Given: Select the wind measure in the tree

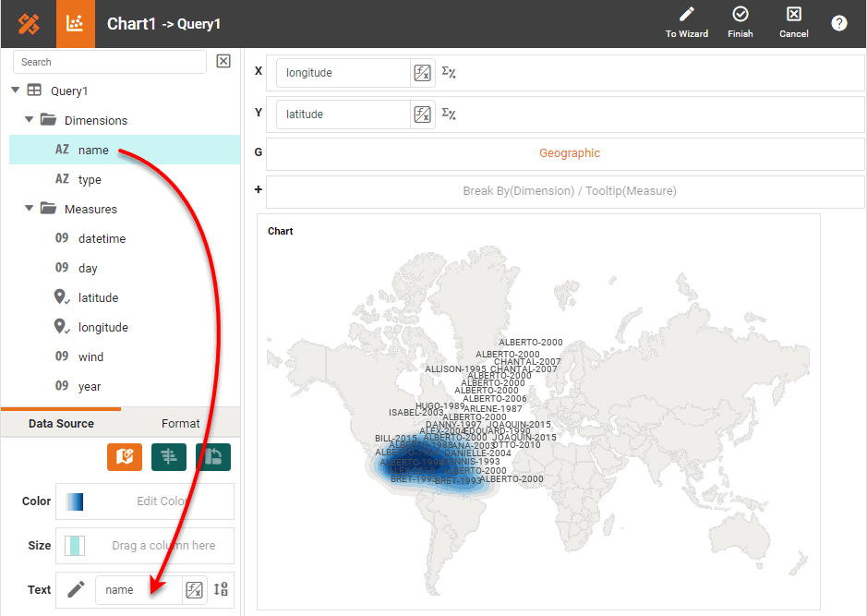Looking at the screenshot, I should [x=90, y=356].
